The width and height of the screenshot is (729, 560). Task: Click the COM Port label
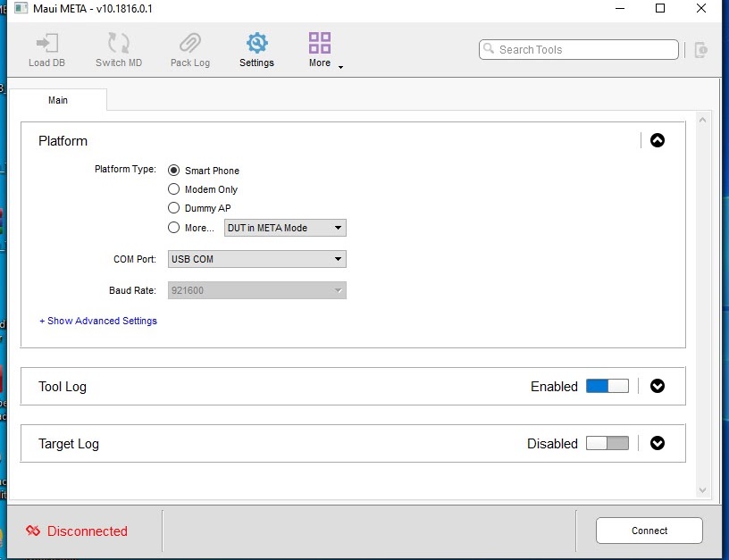point(135,259)
